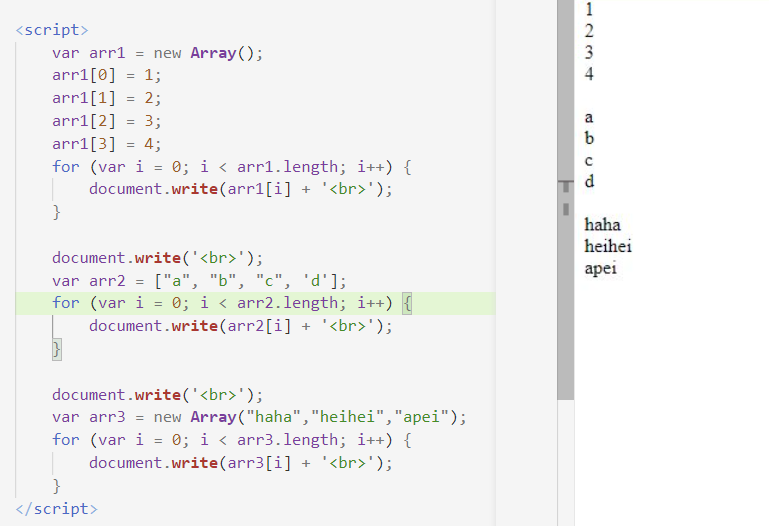Click the document.write(arr1[i]) line
Screen dimensions: 769x526
tap(241, 189)
